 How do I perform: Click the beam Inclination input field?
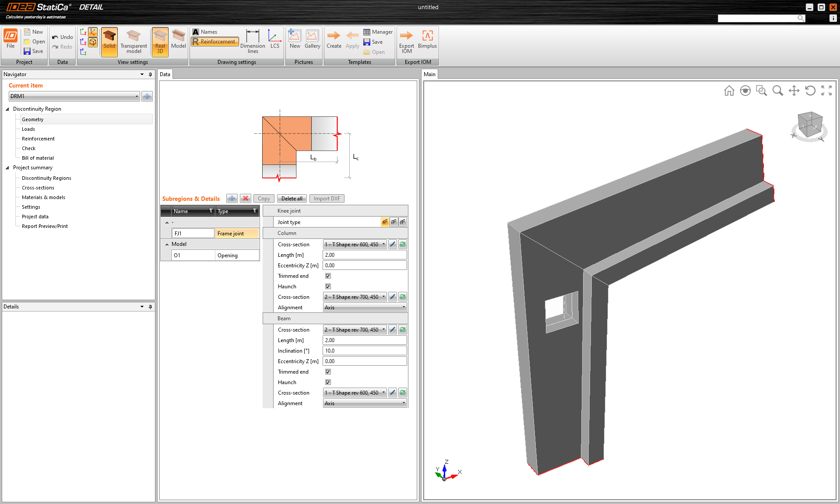(364, 351)
